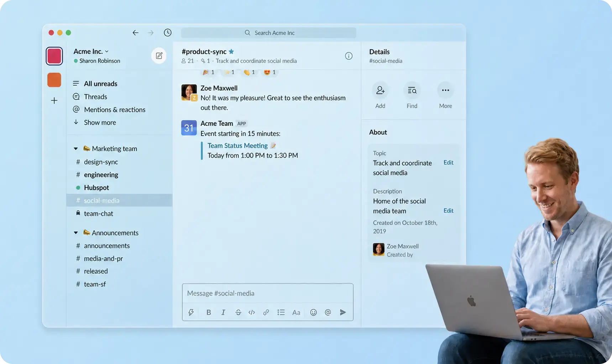The width and height of the screenshot is (612, 364).
Task: Open More options in Details panel
Action: [x=445, y=90]
